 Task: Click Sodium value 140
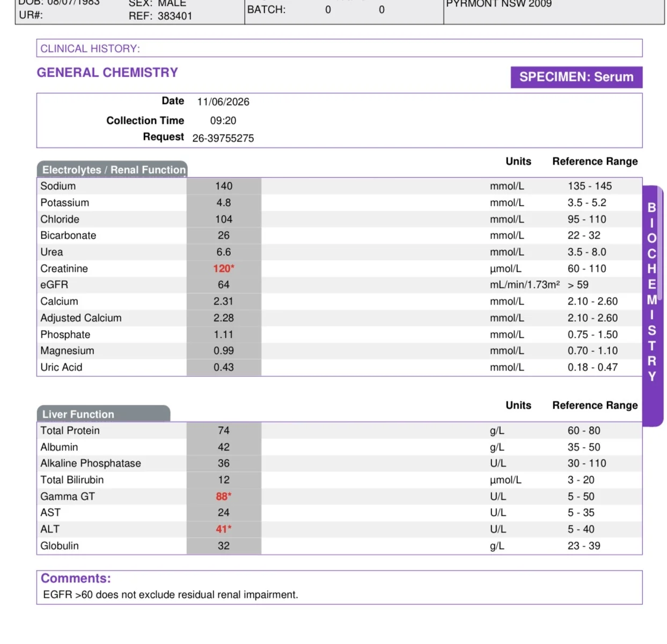pos(224,186)
